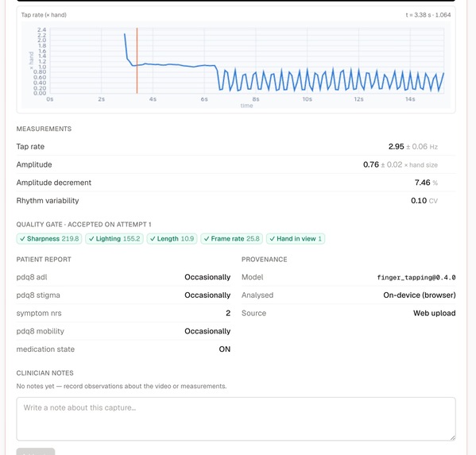Click the chart readout t = 3.38 s

428,15
